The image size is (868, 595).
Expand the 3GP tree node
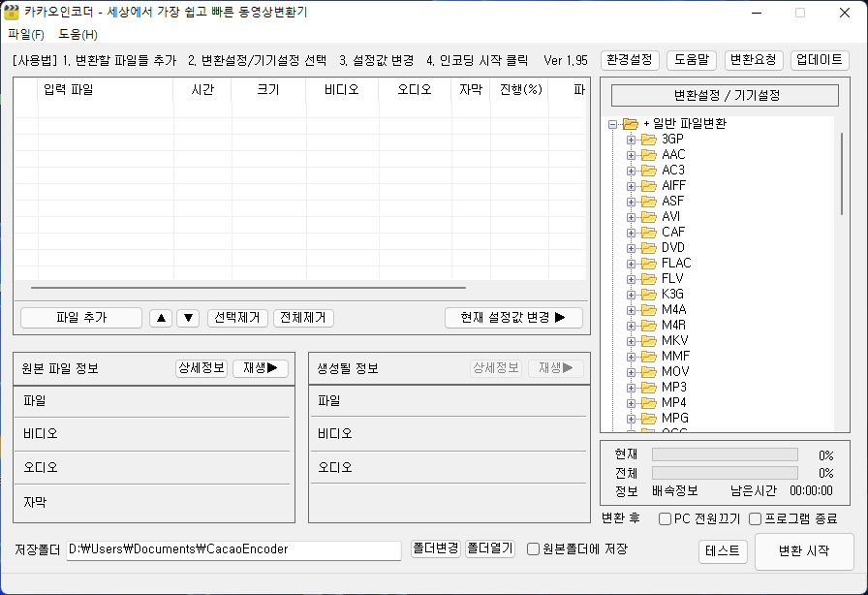coord(631,140)
